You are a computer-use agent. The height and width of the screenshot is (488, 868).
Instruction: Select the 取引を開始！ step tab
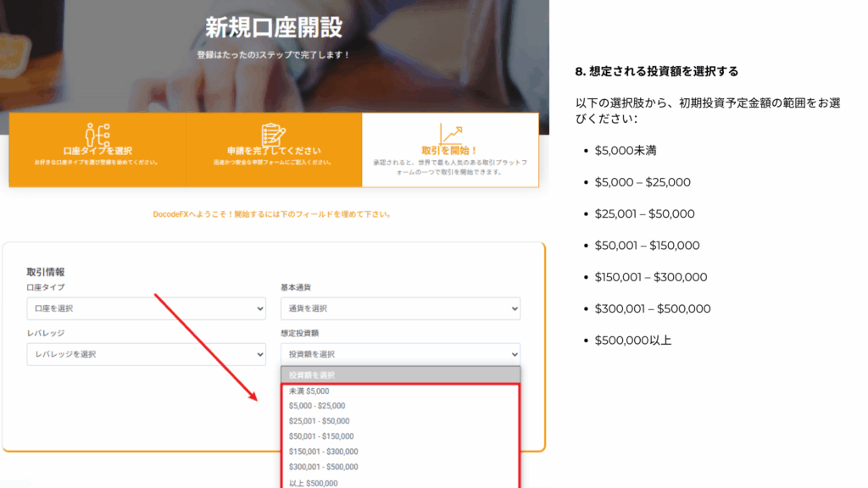[x=450, y=151]
